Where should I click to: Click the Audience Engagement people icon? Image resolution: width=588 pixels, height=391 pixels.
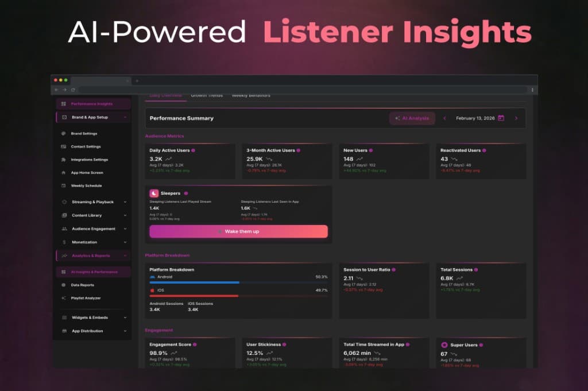click(x=64, y=229)
